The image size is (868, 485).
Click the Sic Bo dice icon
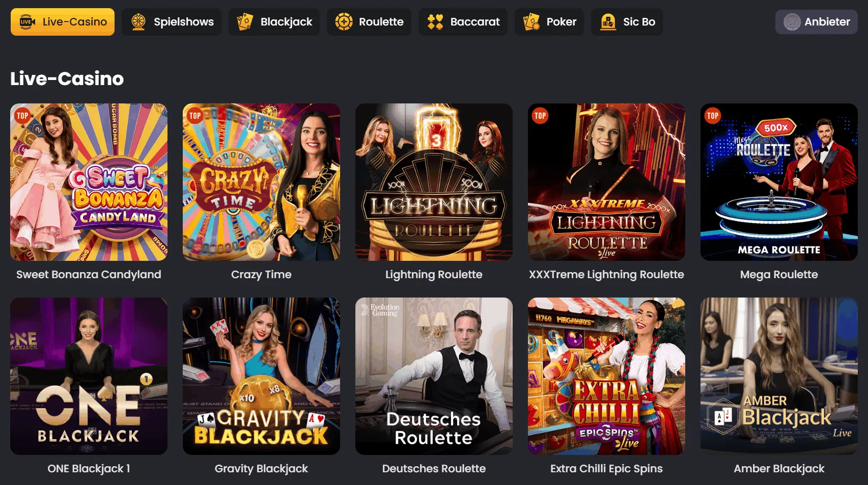tap(608, 22)
